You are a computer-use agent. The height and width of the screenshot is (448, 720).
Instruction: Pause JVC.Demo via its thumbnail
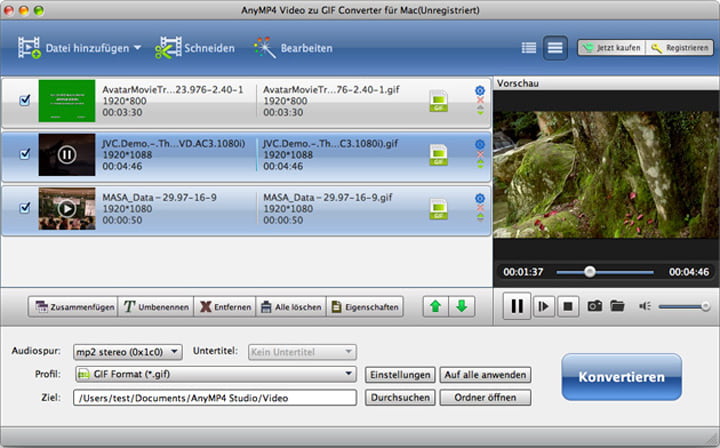[x=67, y=155]
